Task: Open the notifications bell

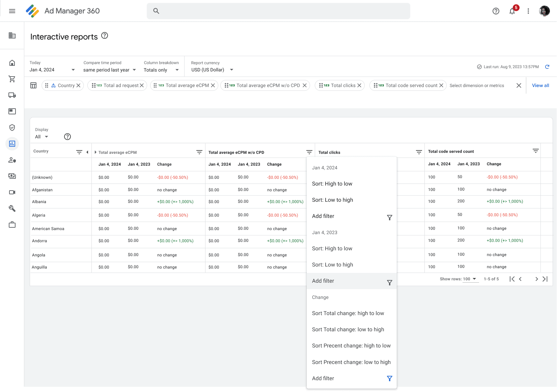Action: (512, 11)
